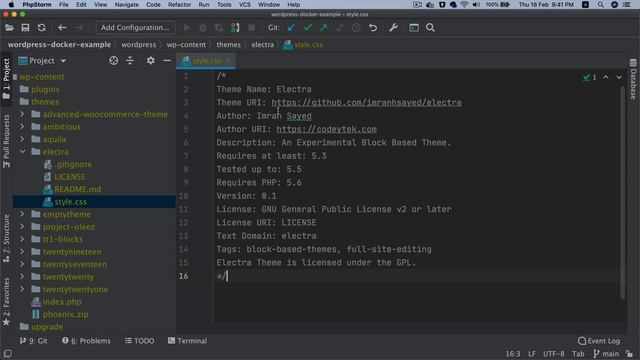The height and width of the screenshot is (360, 640).
Task: Open settings via the wrench icon
Action: coord(393,28)
